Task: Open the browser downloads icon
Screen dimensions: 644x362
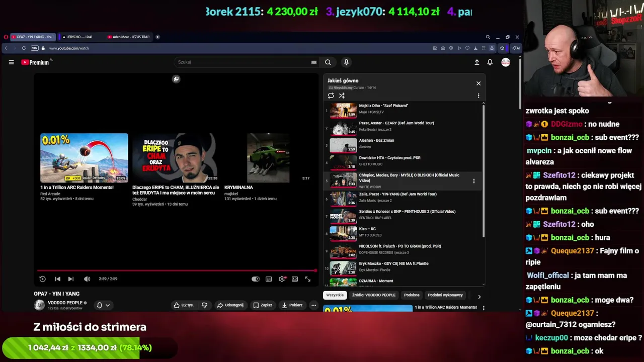Action: pos(475,48)
